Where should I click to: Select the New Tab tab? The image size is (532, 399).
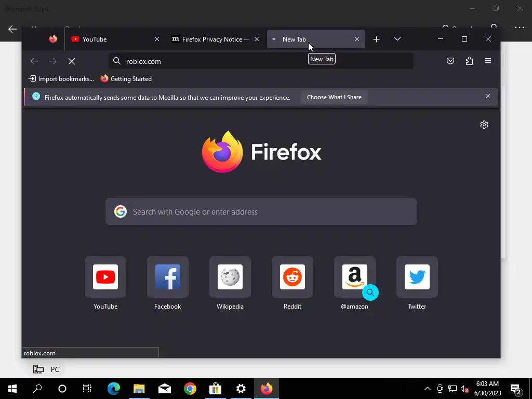[316, 39]
